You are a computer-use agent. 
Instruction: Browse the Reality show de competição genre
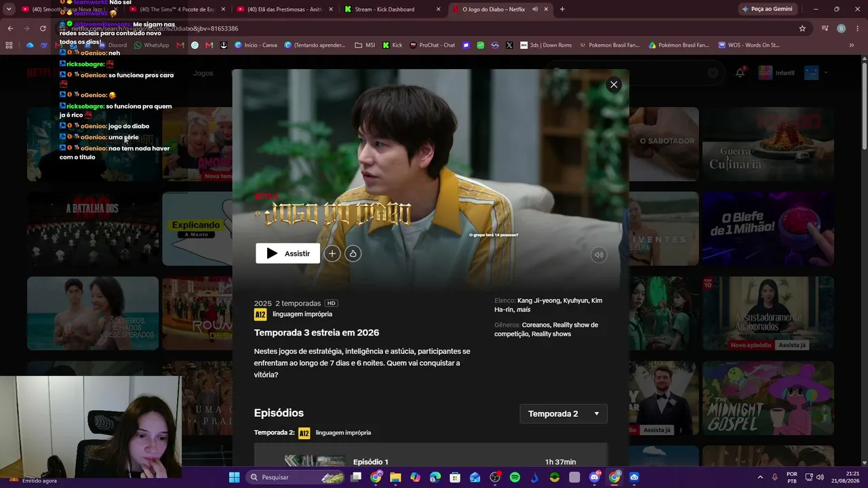pos(546,329)
